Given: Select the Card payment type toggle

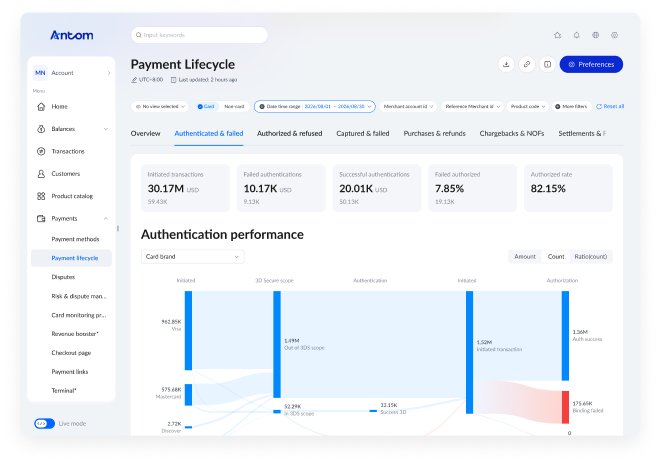Looking at the screenshot, I should pos(206,107).
